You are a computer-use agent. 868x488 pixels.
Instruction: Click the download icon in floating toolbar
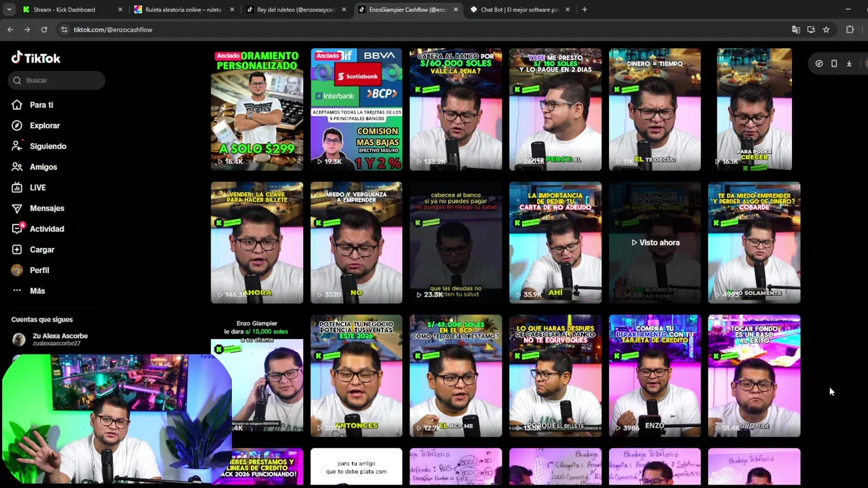pos(849,64)
